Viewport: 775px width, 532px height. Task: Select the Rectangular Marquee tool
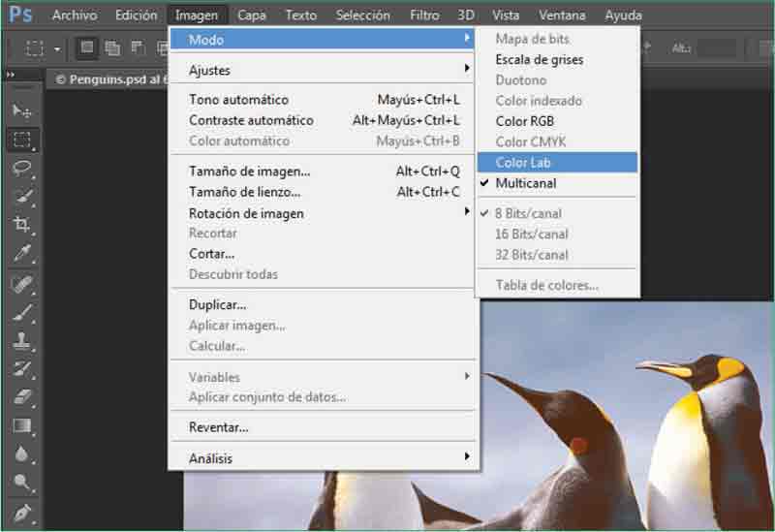point(22,140)
